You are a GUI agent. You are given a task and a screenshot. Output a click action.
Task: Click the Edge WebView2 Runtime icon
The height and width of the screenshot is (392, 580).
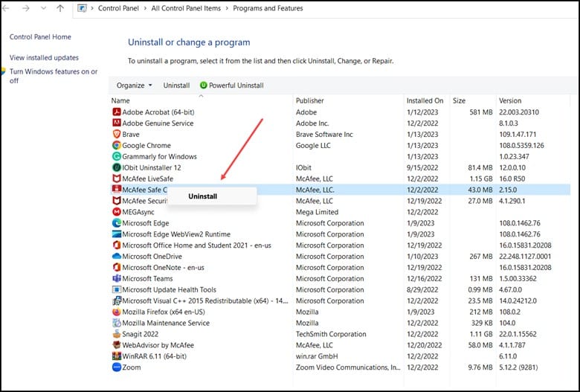tap(117, 234)
